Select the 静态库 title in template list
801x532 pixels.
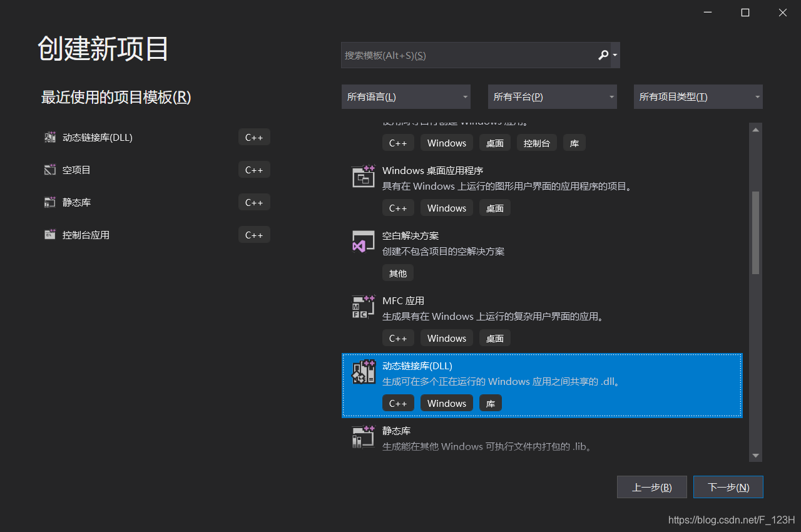click(x=397, y=431)
